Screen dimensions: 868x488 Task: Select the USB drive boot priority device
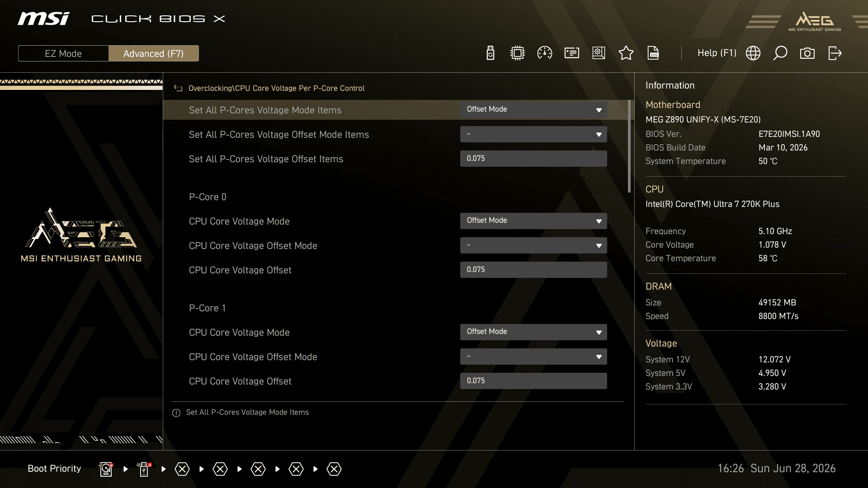(x=144, y=469)
